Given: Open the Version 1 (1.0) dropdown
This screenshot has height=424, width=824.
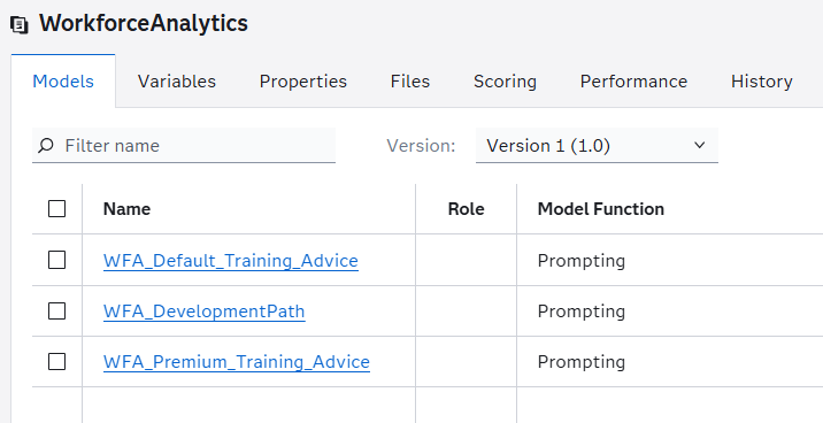Looking at the screenshot, I should tap(597, 146).
